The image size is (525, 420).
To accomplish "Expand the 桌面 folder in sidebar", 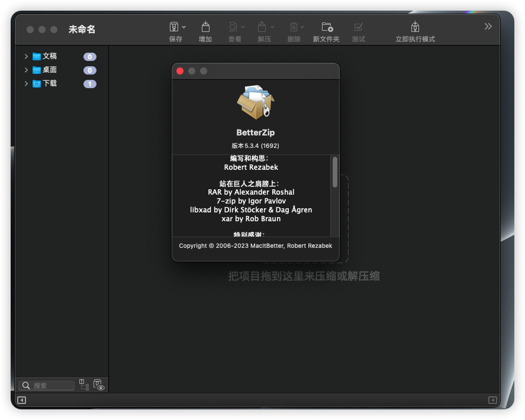I will click(x=26, y=70).
